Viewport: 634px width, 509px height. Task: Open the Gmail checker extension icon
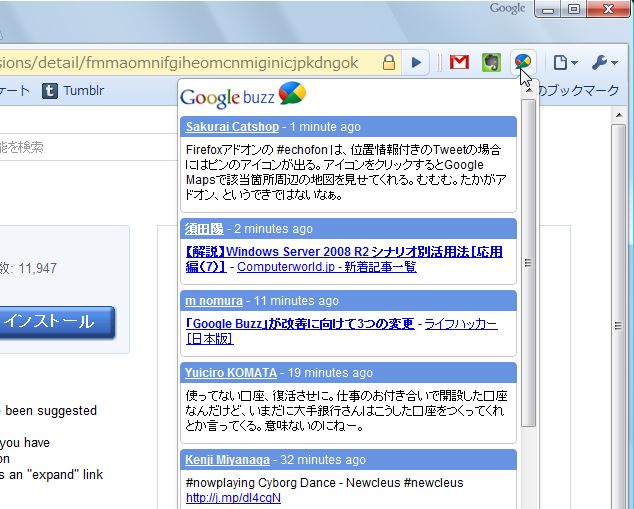459,62
